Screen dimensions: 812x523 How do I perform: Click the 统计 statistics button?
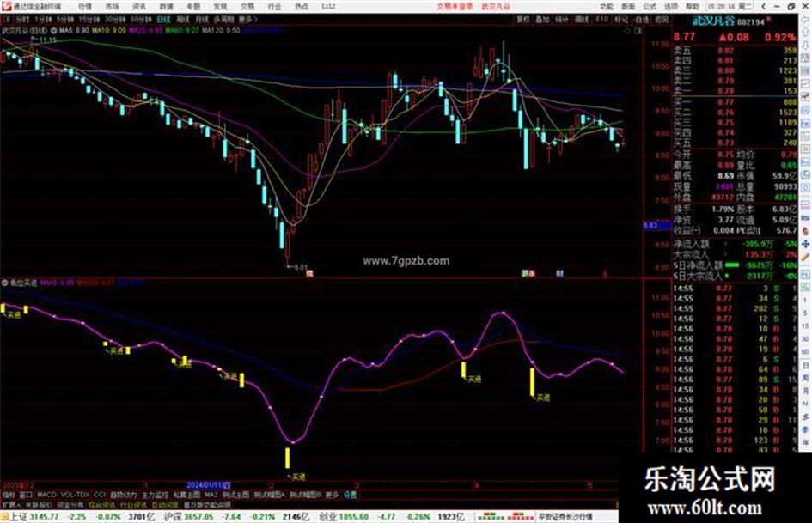pos(562,20)
